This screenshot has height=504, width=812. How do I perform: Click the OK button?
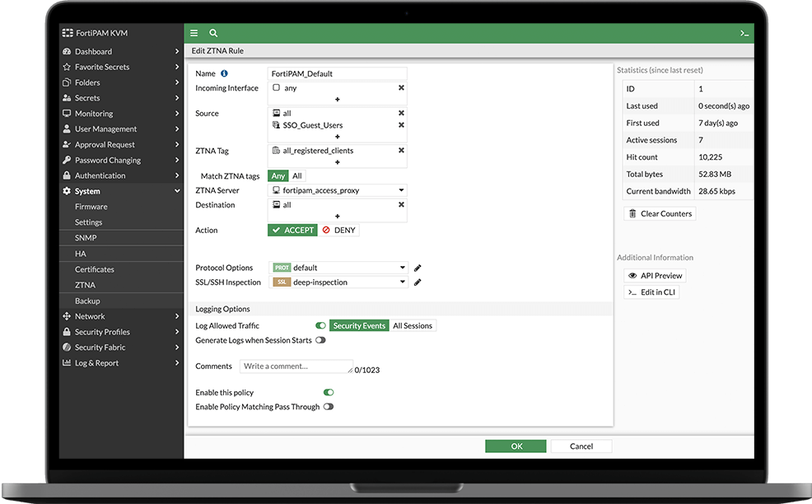click(x=516, y=446)
